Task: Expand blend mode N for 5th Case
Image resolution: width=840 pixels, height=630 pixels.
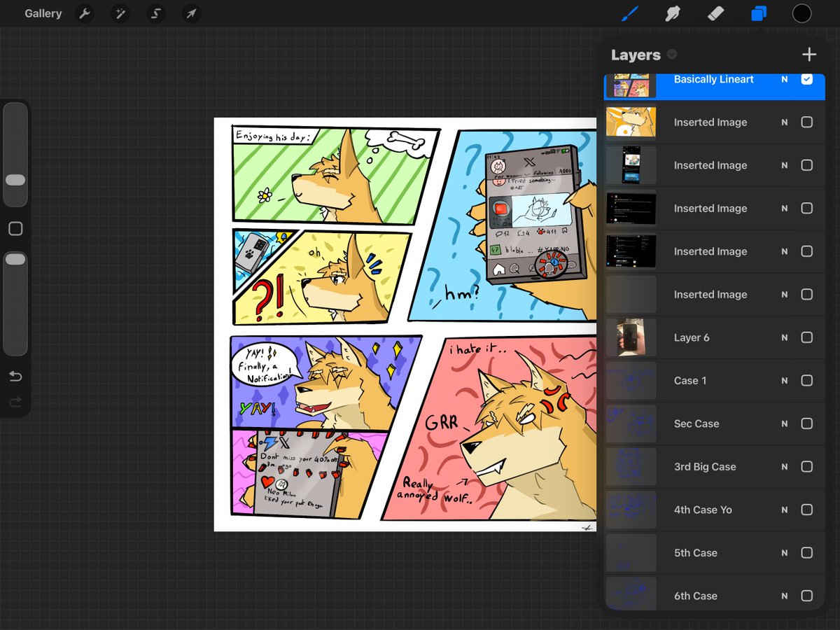Action: click(785, 553)
